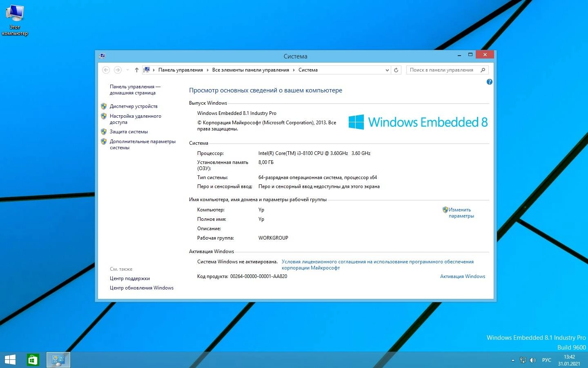Open taskbar clock 13:42
This screenshot has height=368, width=588.
[x=569, y=360]
